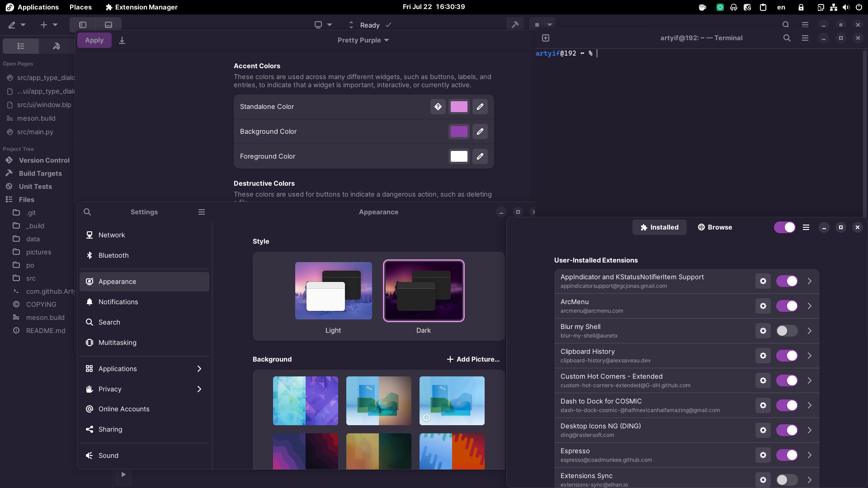Open Builder stop button dropdown arrow
The height and width of the screenshot is (488, 868).
[x=550, y=25]
